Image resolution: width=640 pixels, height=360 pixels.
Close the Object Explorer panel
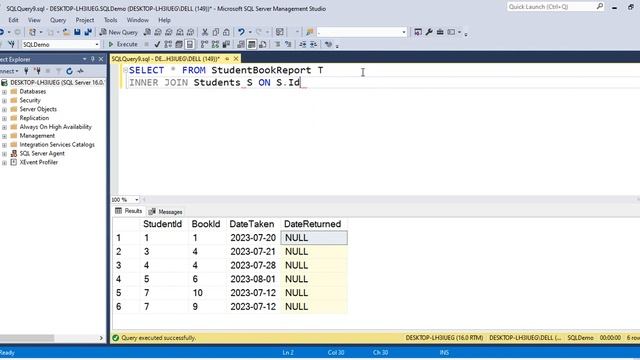[101, 59]
